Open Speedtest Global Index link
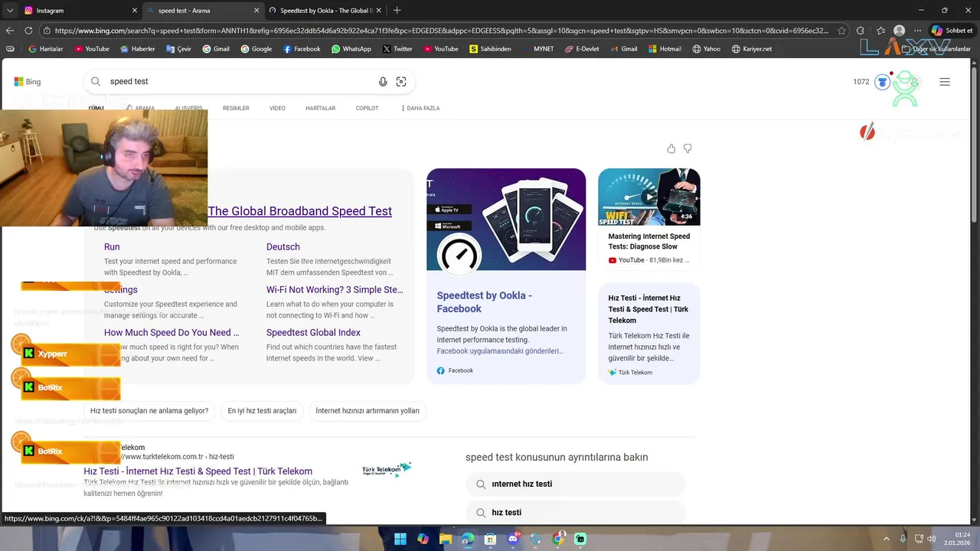The image size is (980, 551). tap(313, 333)
